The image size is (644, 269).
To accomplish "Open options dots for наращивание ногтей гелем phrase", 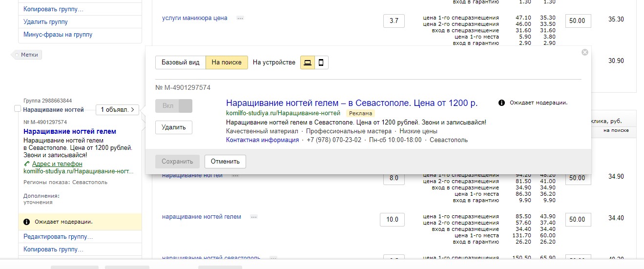I will pos(253,217).
